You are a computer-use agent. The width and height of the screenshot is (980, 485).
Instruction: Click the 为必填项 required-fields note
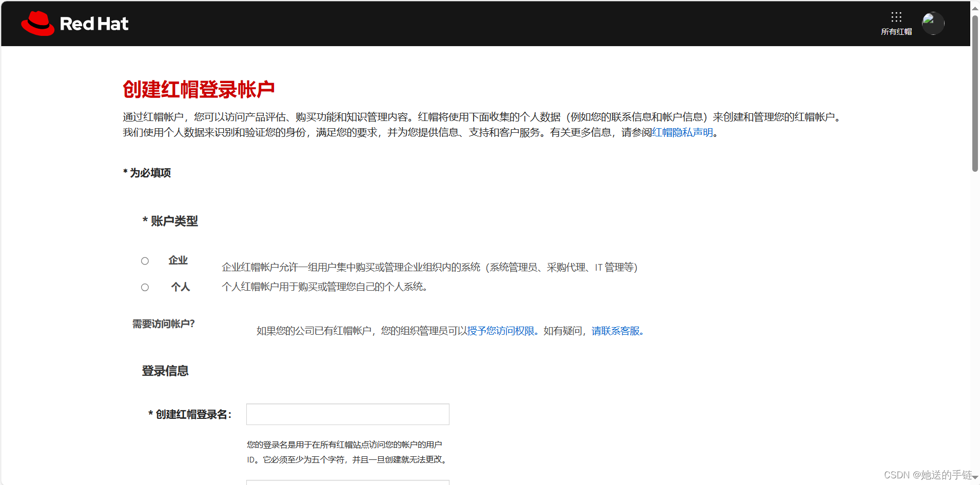[146, 173]
